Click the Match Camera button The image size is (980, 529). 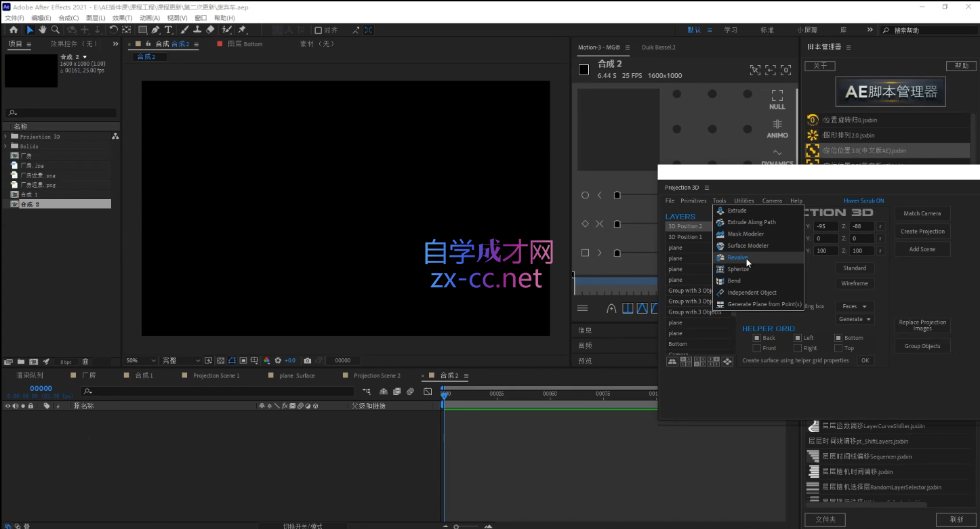(922, 213)
